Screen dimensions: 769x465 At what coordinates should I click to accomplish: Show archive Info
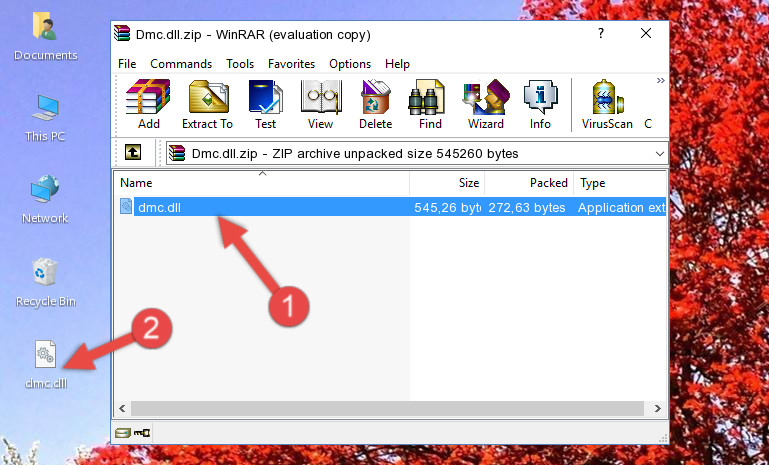tap(540, 104)
